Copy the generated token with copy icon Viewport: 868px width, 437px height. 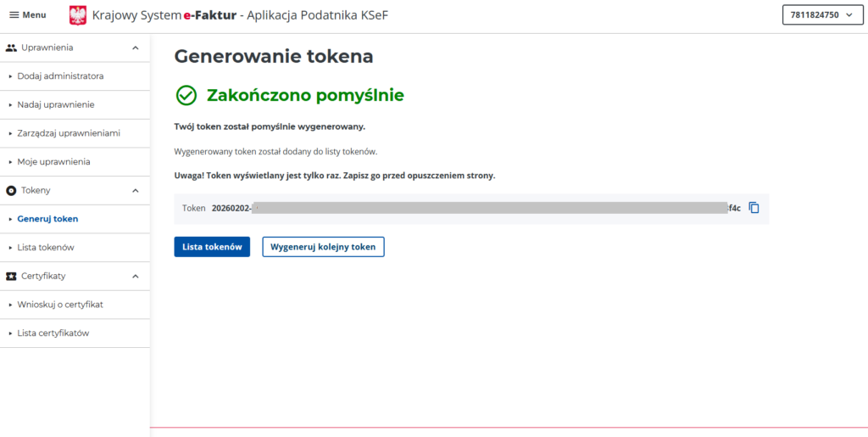pyautogui.click(x=754, y=208)
